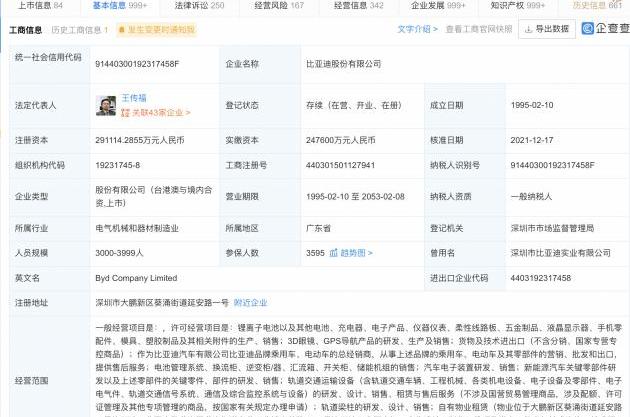Image resolution: width=630 pixels, height=417 pixels.
Task: Switch to the 基本信息 tab
Action: [x=120, y=5]
